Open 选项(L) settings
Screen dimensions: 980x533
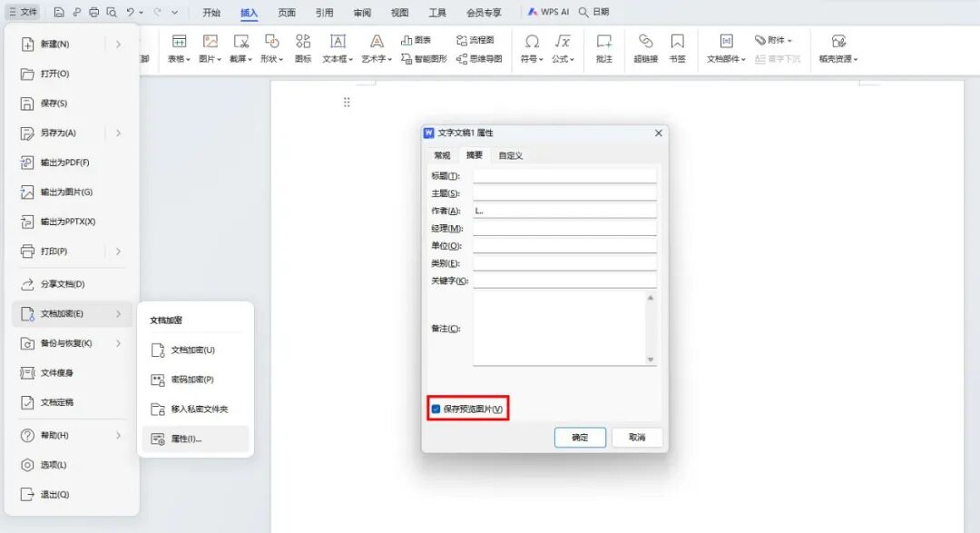pyautogui.click(x=72, y=465)
